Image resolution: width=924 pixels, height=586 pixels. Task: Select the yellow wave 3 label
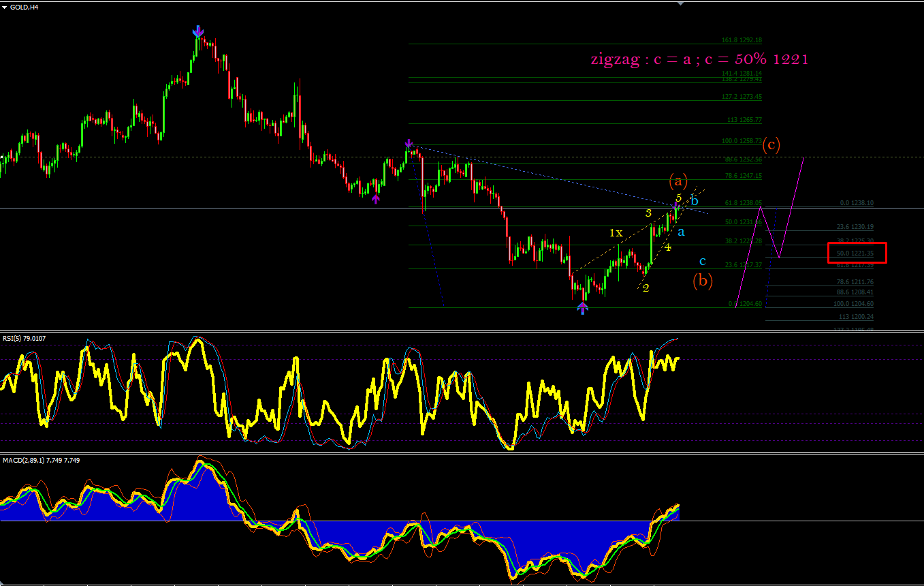[x=649, y=213]
